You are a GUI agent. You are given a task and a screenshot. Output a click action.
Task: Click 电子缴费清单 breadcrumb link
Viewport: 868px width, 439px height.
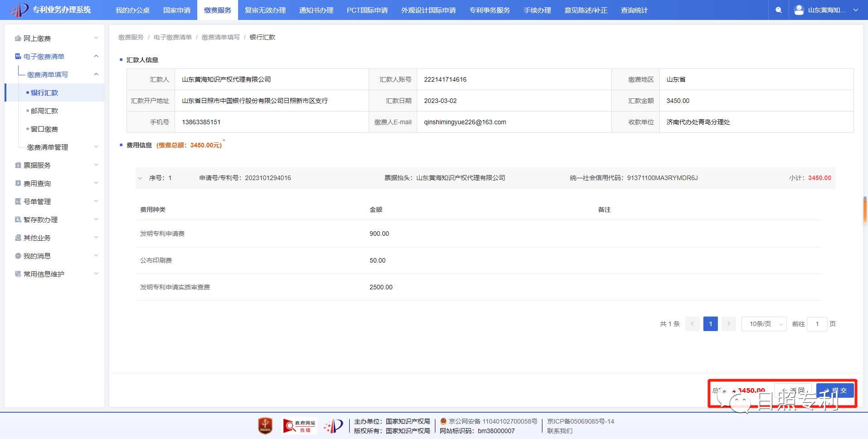coord(172,37)
